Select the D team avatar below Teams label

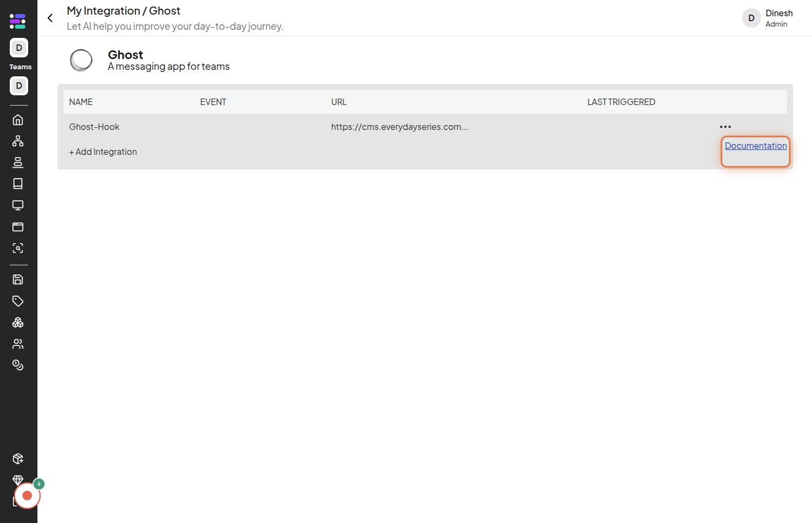pyautogui.click(x=19, y=86)
